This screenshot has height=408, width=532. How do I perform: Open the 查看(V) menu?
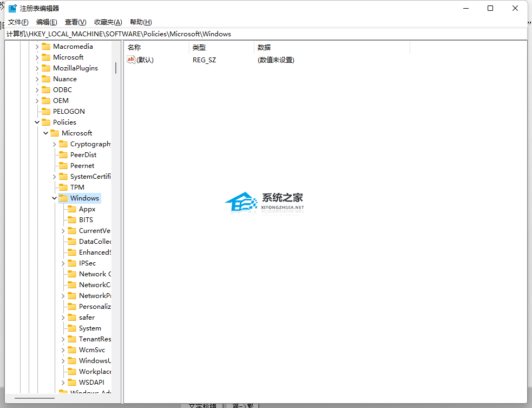click(x=75, y=22)
